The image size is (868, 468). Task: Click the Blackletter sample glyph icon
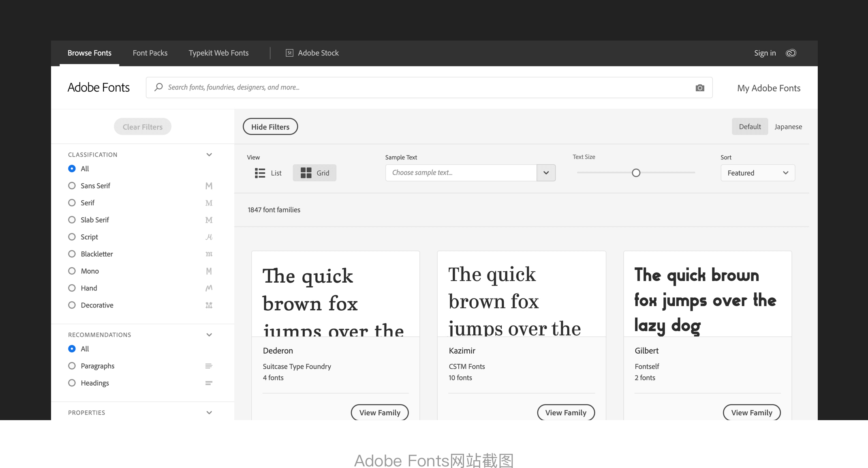pyautogui.click(x=209, y=254)
